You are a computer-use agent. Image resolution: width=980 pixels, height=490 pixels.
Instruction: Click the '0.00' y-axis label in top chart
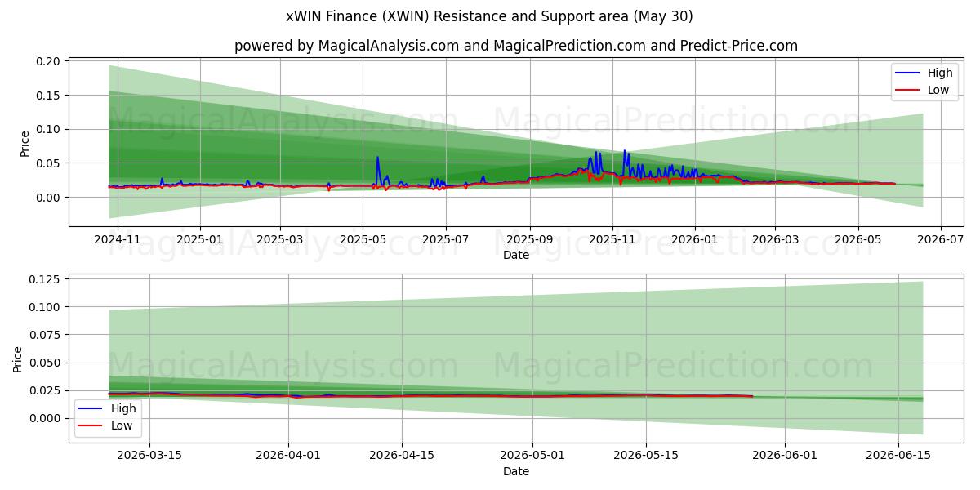[x=49, y=198]
